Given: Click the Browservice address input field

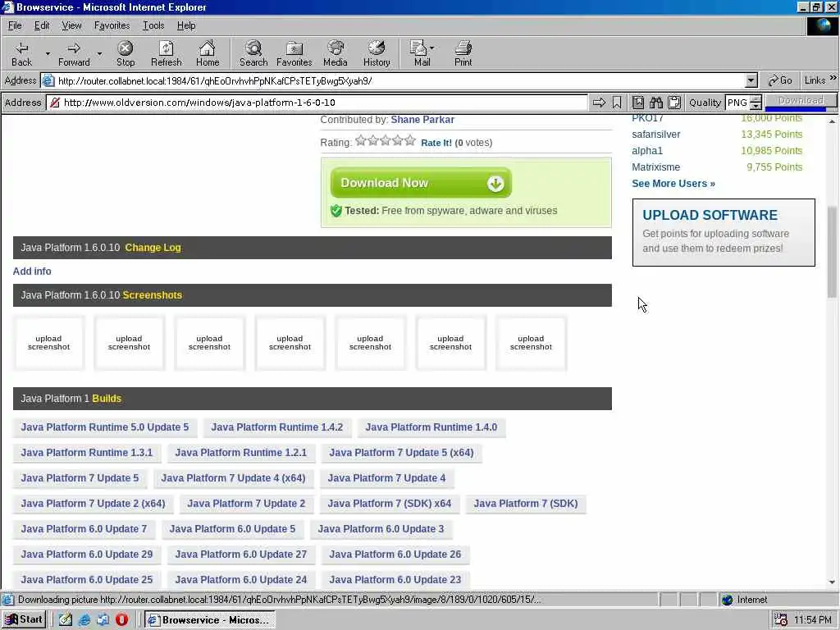Looking at the screenshot, I should point(319,103).
